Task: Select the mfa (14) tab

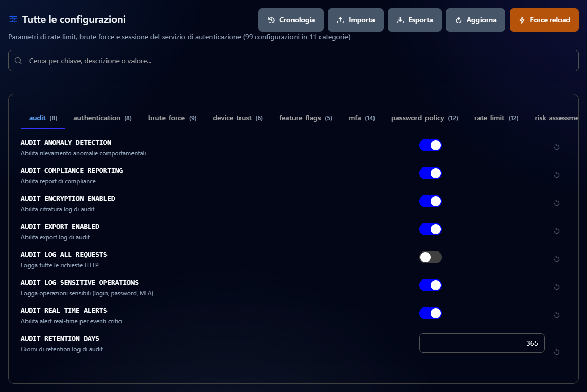Action: coord(362,118)
